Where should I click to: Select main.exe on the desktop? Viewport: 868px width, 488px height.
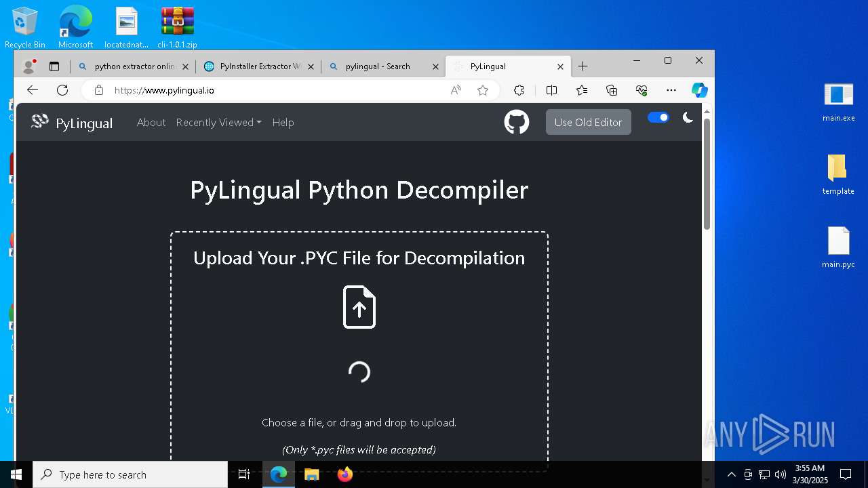tap(839, 102)
